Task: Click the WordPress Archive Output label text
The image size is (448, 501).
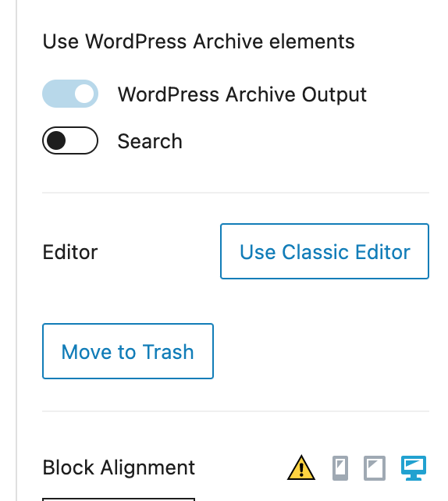Action: pyautogui.click(x=242, y=94)
